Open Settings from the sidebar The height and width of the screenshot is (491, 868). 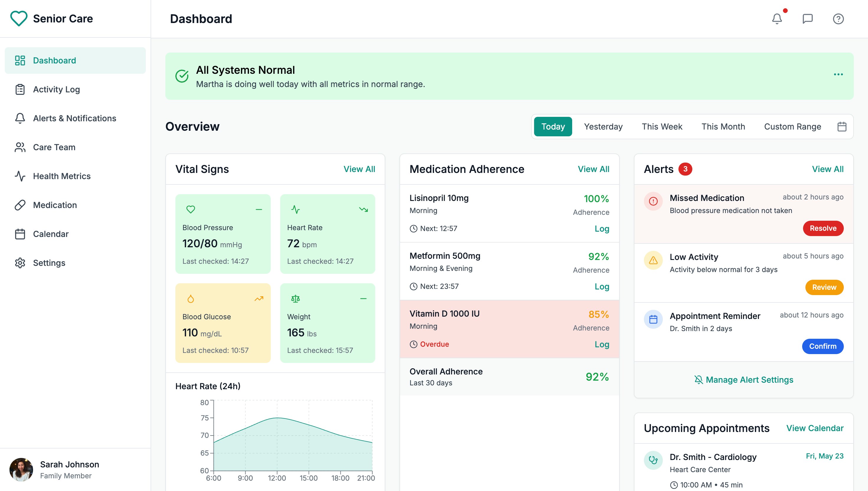[49, 263]
